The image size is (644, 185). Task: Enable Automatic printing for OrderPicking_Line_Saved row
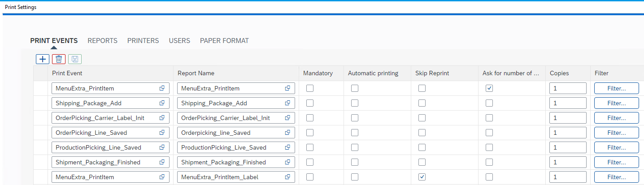click(355, 133)
